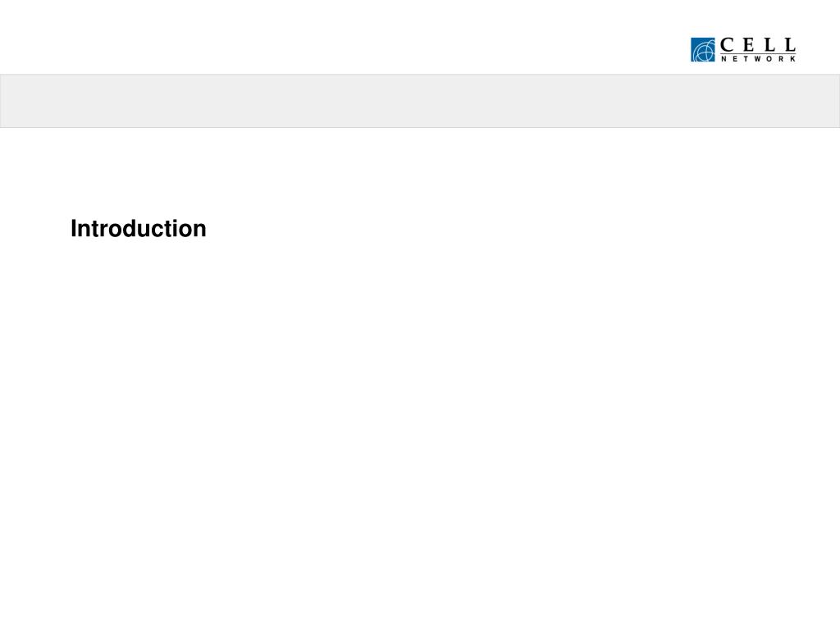The image size is (840, 630).
Task: Select the grey banner below the logo
Action: [x=420, y=101]
